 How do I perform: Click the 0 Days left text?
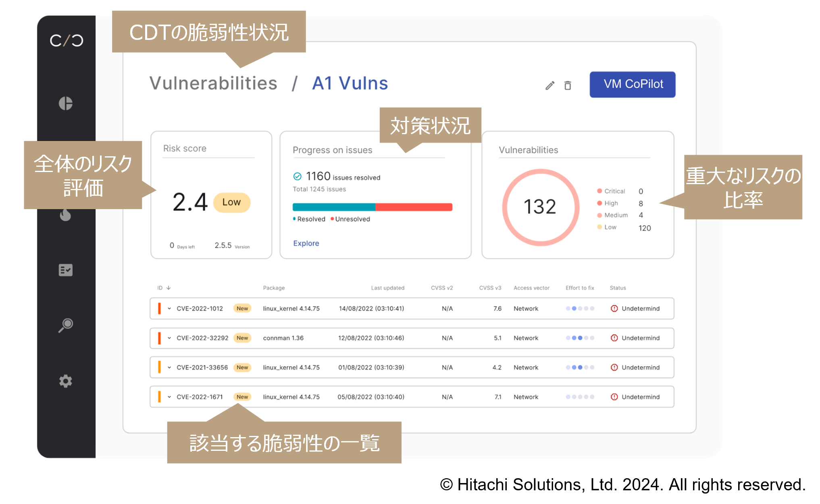coord(182,246)
